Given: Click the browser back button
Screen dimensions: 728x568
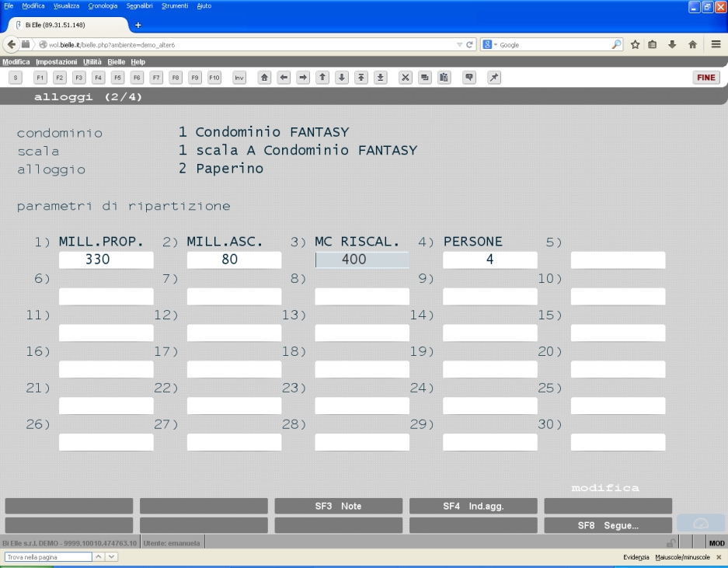Looking at the screenshot, I should 11,44.
